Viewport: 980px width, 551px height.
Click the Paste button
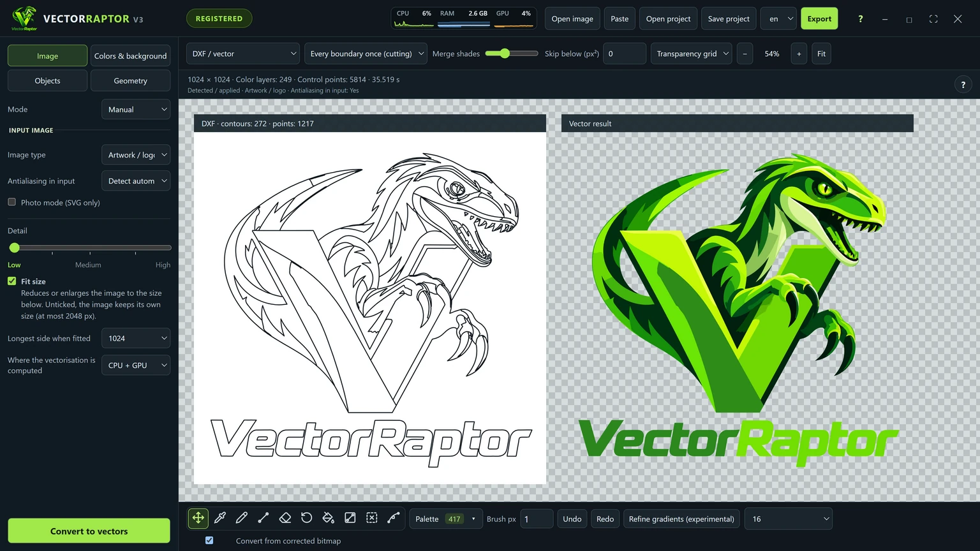(620, 18)
